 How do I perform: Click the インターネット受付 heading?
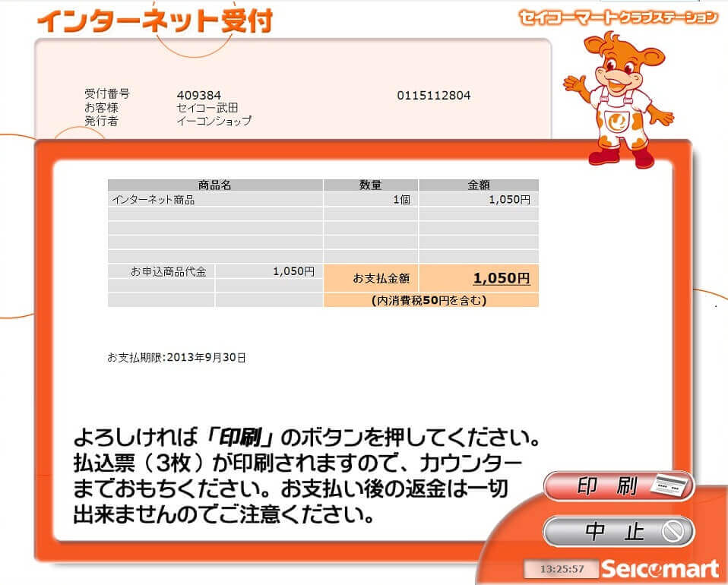pyautogui.click(x=154, y=21)
